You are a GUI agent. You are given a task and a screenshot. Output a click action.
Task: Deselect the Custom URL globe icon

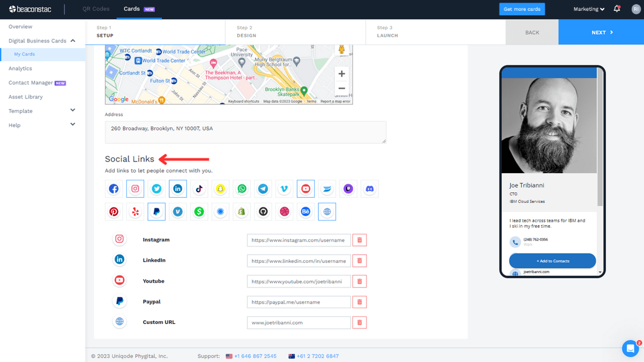click(x=327, y=212)
